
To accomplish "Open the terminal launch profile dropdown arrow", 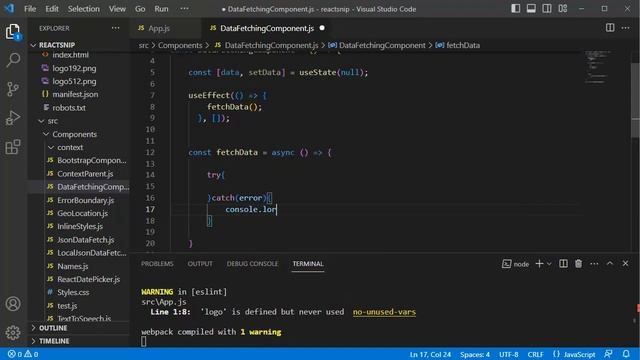I will click(549, 264).
